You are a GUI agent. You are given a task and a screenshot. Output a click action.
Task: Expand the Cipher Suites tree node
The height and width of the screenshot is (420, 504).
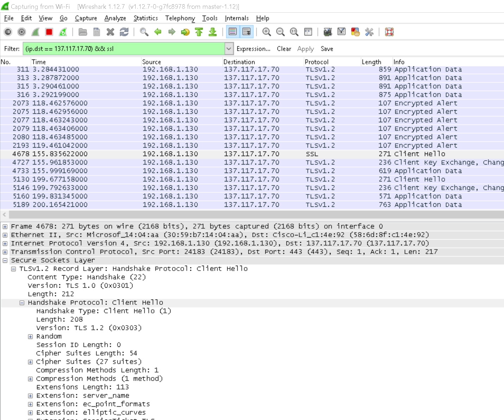coord(30,362)
